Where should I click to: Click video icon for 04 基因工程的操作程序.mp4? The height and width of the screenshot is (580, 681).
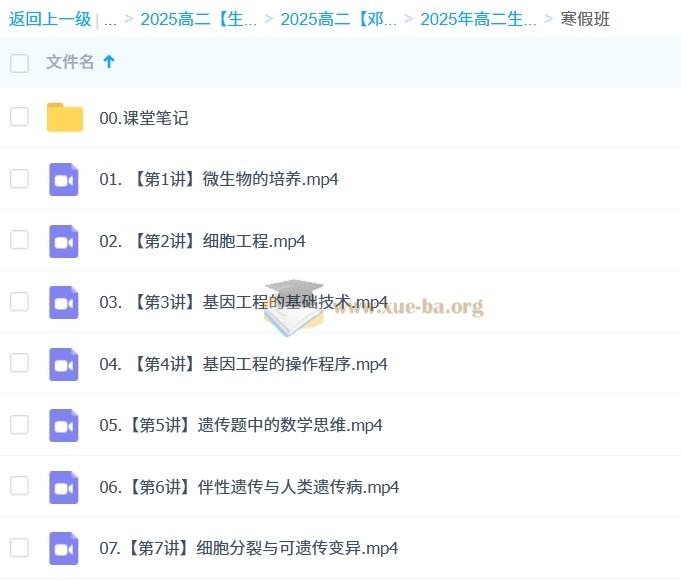tap(64, 364)
